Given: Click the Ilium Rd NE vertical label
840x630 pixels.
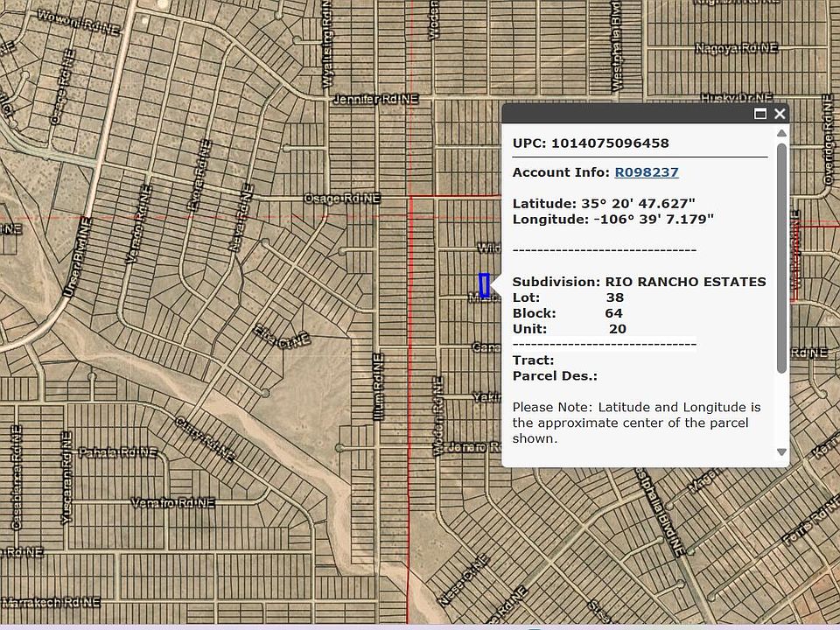Looking at the screenshot, I should click(x=379, y=387).
